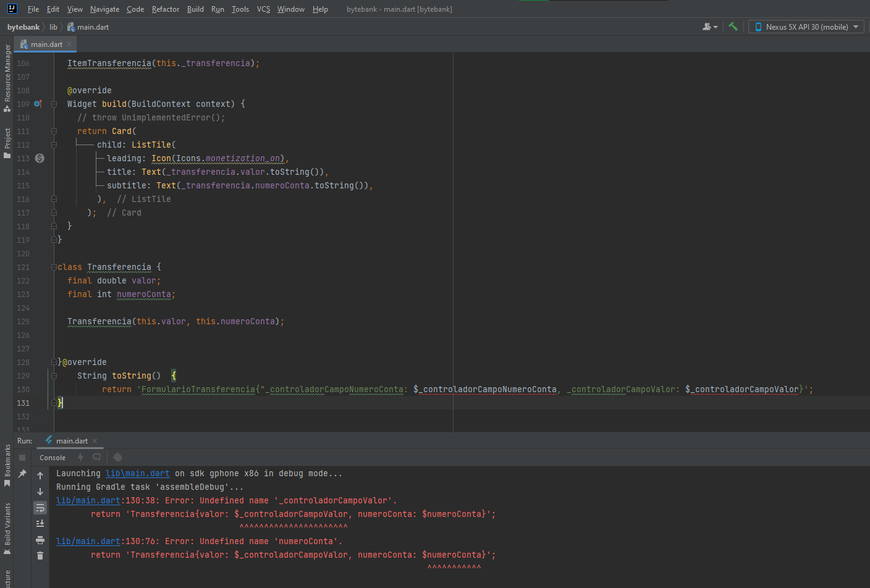Click the Clear All trash icon in console
This screenshot has height=588, width=870.
(40, 556)
